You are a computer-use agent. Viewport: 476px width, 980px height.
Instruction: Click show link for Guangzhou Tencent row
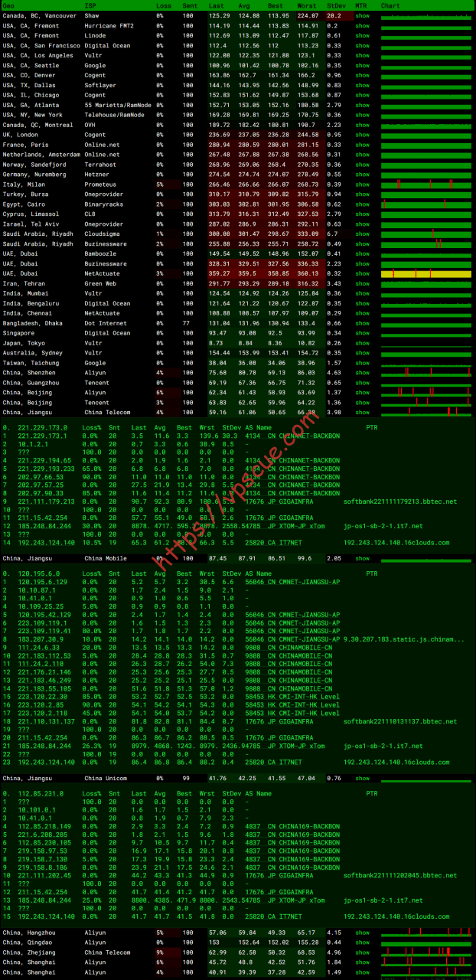click(362, 383)
